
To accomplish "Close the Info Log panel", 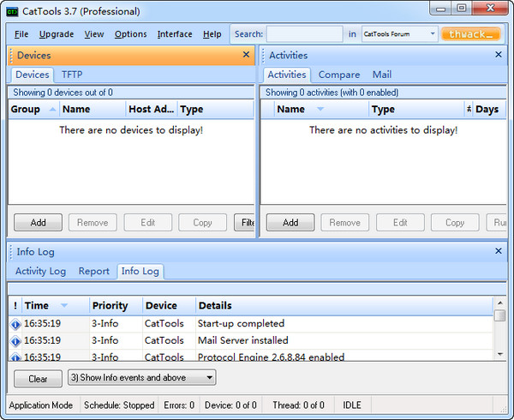I will pyautogui.click(x=499, y=251).
